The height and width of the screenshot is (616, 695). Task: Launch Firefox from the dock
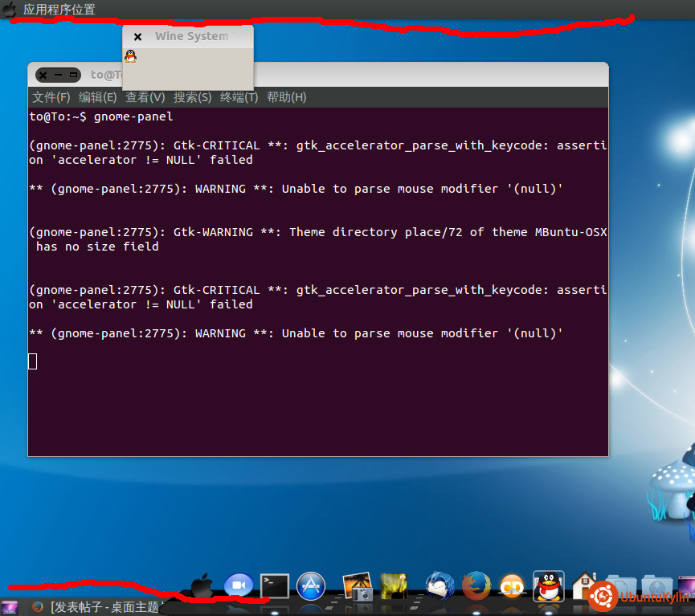click(476, 586)
